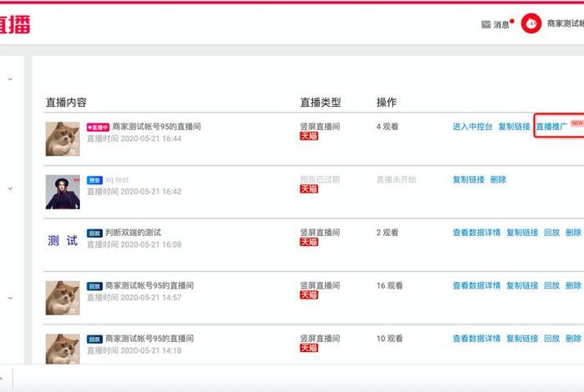
Task: Click the 测试 thumbnail image
Action: (x=63, y=241)
